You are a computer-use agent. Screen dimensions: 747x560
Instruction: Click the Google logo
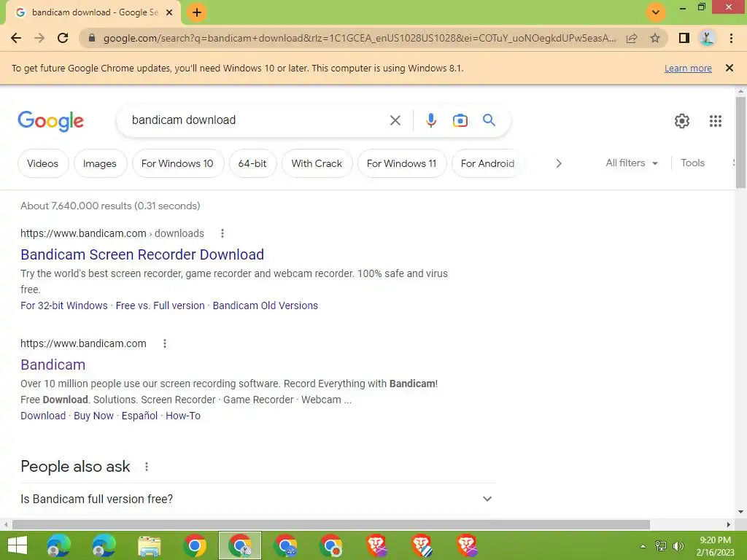click(x=50, y=121)
